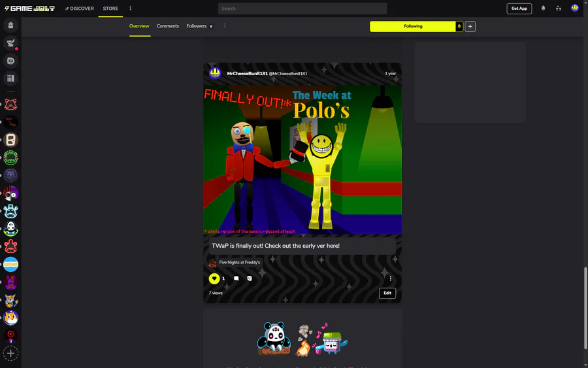Toggle the yellow heart like on the post

coord(214,278)
